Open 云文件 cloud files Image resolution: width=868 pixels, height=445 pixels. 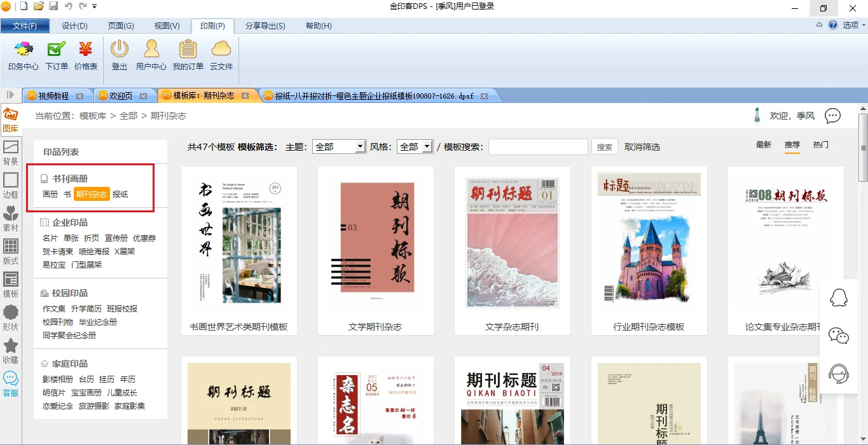tap(221, 55)
